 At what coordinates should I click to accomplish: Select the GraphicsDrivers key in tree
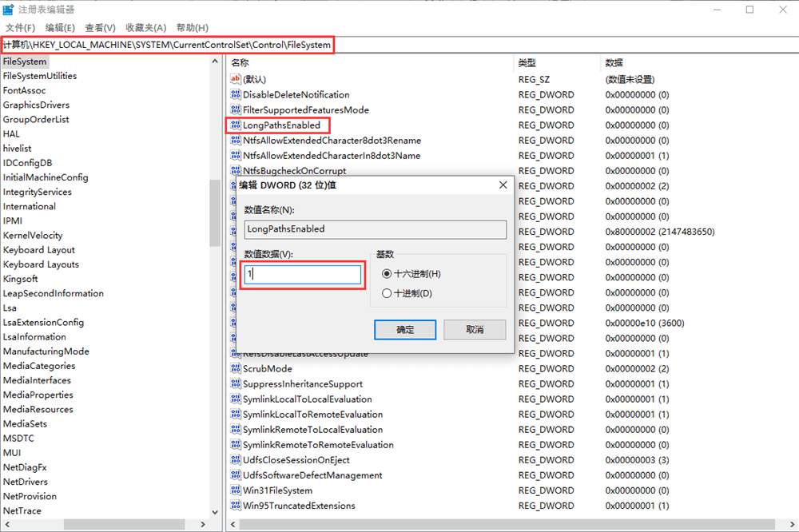(36, 105)
